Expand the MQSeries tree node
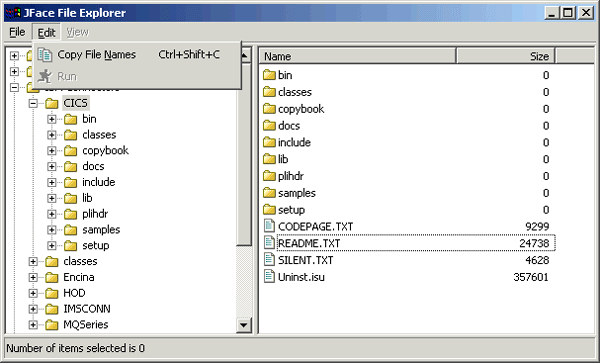The image size is (600, 363). tap(33, 325)
